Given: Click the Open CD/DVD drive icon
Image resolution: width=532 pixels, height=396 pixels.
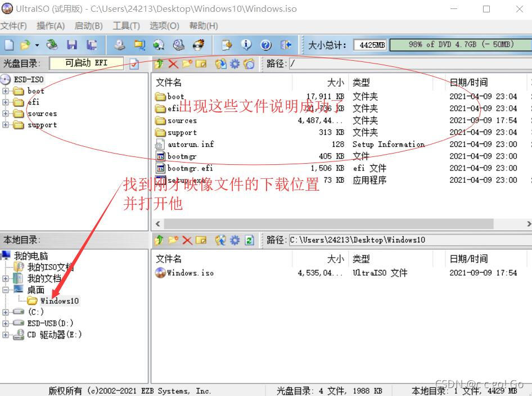Looking at the screenshot, I should point(52,45).
